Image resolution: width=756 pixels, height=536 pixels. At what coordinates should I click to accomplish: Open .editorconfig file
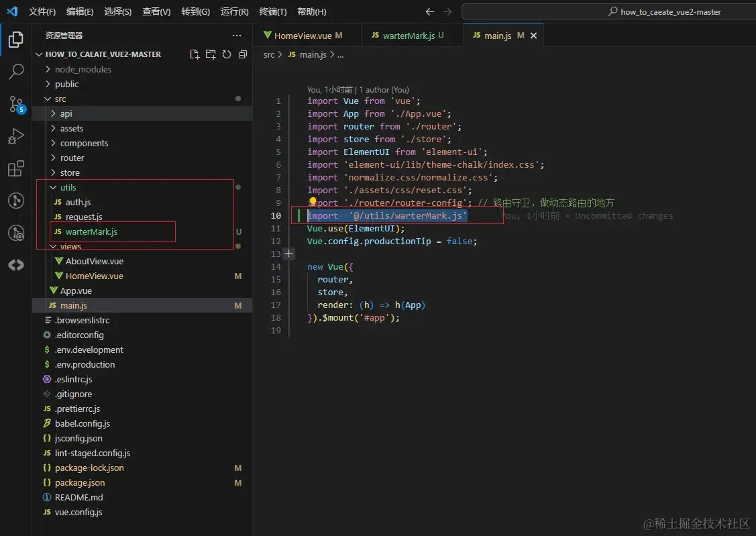pyautogui.click(x=142, y=335)
